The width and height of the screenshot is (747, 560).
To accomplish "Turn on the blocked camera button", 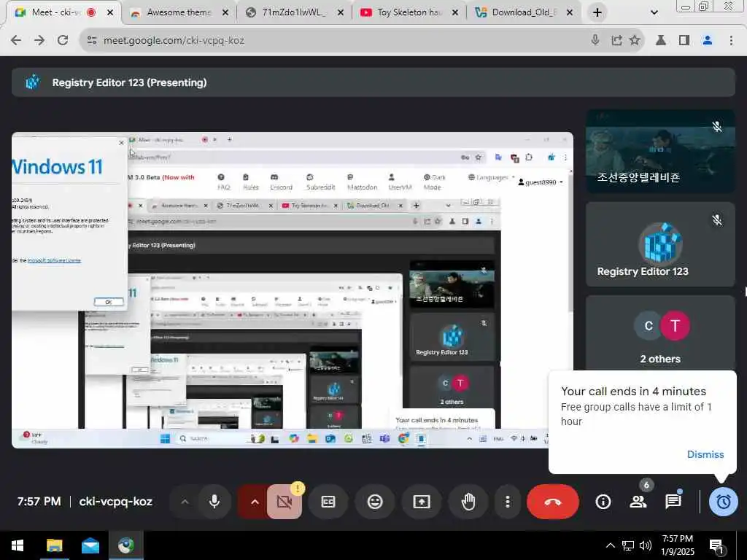I will click(285, 502).
